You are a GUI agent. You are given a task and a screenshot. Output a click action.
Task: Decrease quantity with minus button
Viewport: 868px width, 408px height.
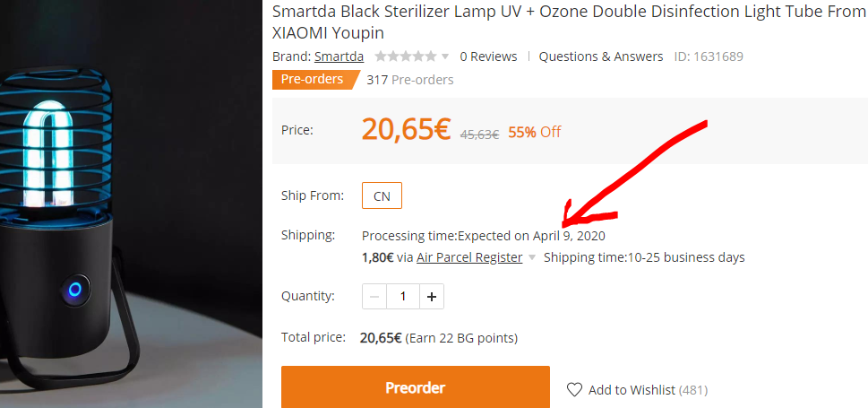[374, 296]
